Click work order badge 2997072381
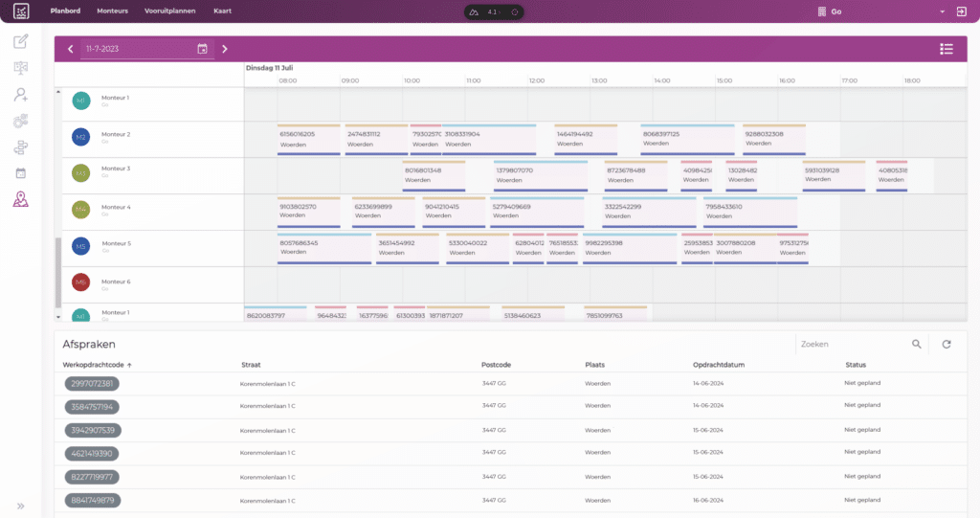980x518 pixels. click(92, 384)
